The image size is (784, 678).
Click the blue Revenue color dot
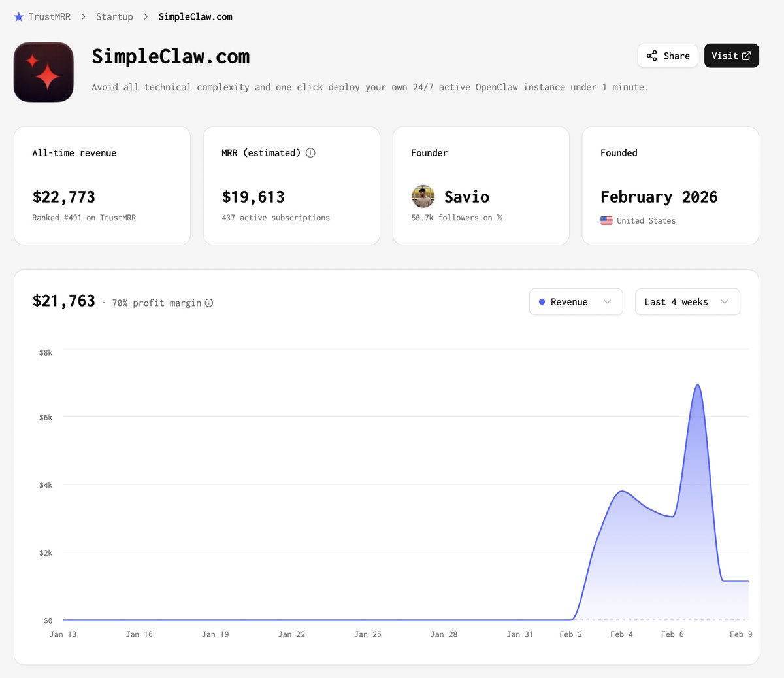click(x=542, y=302)
